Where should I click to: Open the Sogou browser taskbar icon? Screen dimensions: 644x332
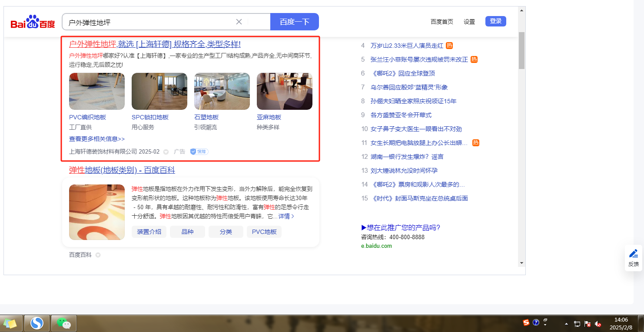click(x=37, y=323)
